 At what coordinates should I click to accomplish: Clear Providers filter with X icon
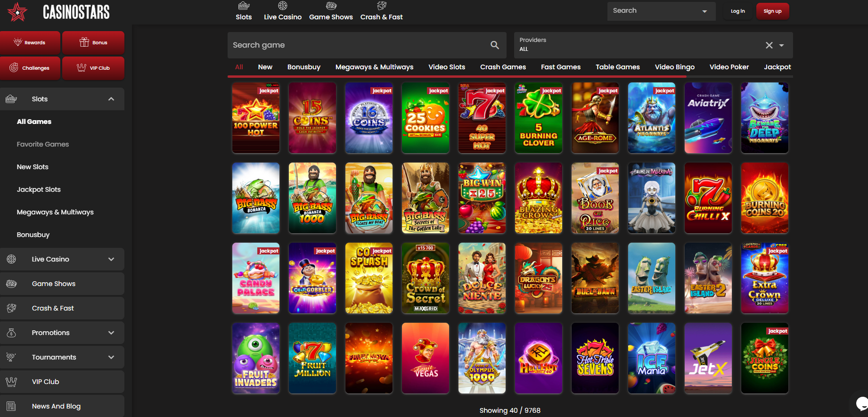pos(769,45)
